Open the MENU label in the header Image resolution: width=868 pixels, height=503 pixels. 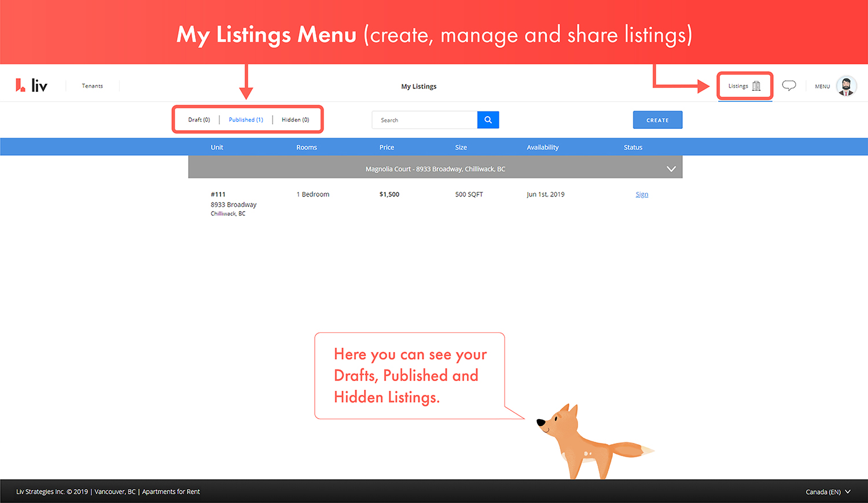click(x=822, y=86)
